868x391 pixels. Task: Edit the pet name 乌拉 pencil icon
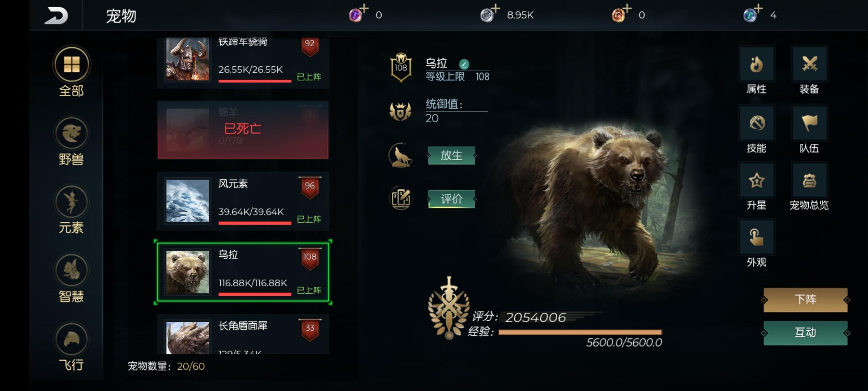[x=464, y=64]
